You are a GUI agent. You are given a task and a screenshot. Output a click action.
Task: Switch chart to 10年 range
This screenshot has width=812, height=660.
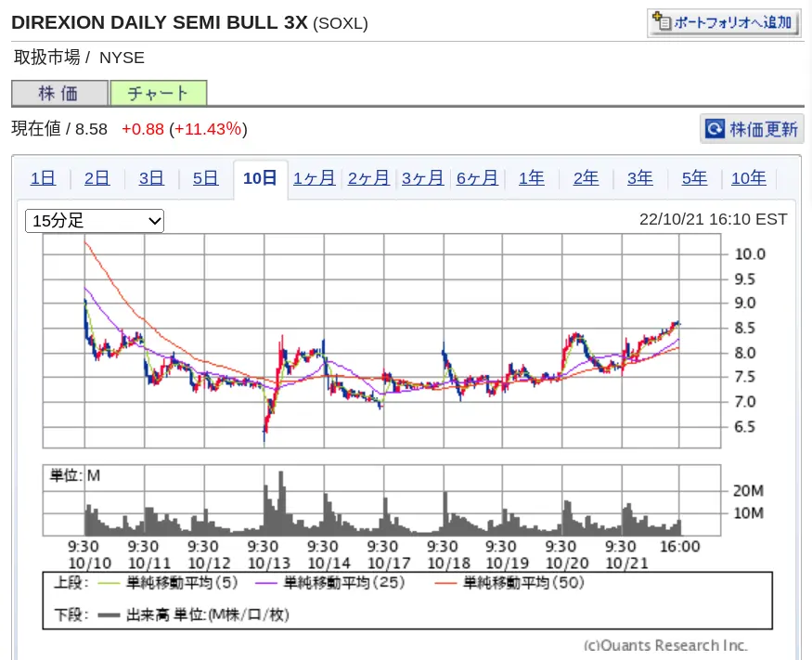click(x=749, y=178)
